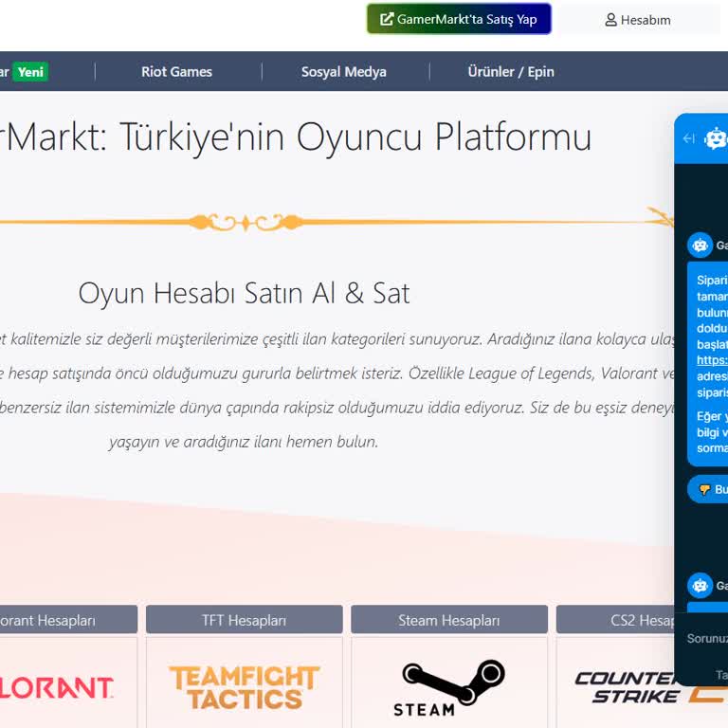Open the Riot Games menu
The image size is (728, 728).
(176, 71)
